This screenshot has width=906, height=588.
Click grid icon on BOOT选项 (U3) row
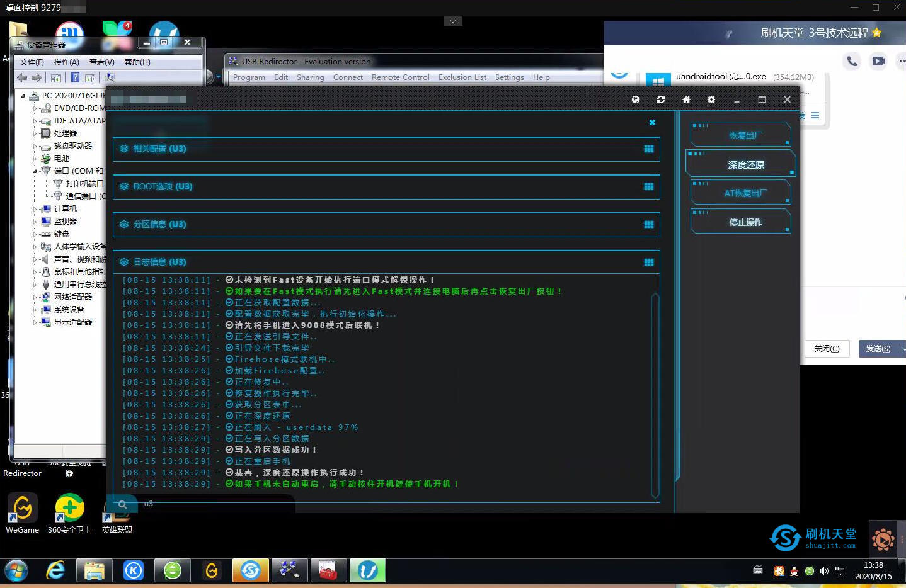pyautogui.click(x=649, y=187)
